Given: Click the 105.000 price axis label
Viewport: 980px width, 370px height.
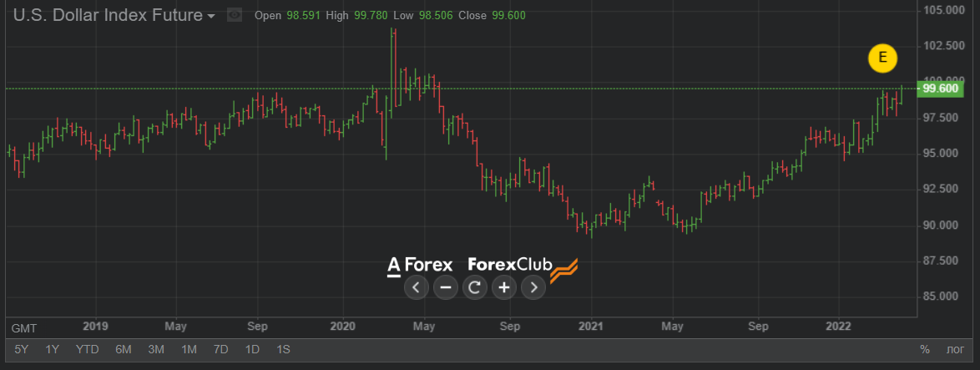Looking at the screenshot, I should [944, 10].
